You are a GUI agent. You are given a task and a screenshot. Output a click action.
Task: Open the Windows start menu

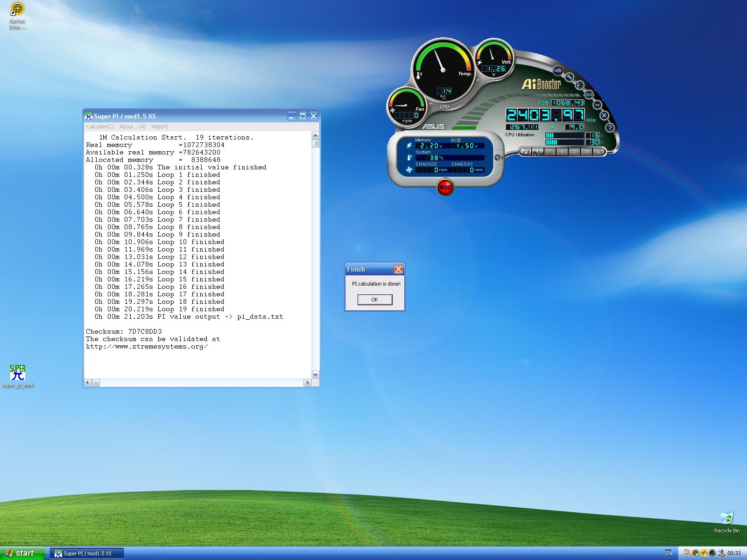pos(22,553)
